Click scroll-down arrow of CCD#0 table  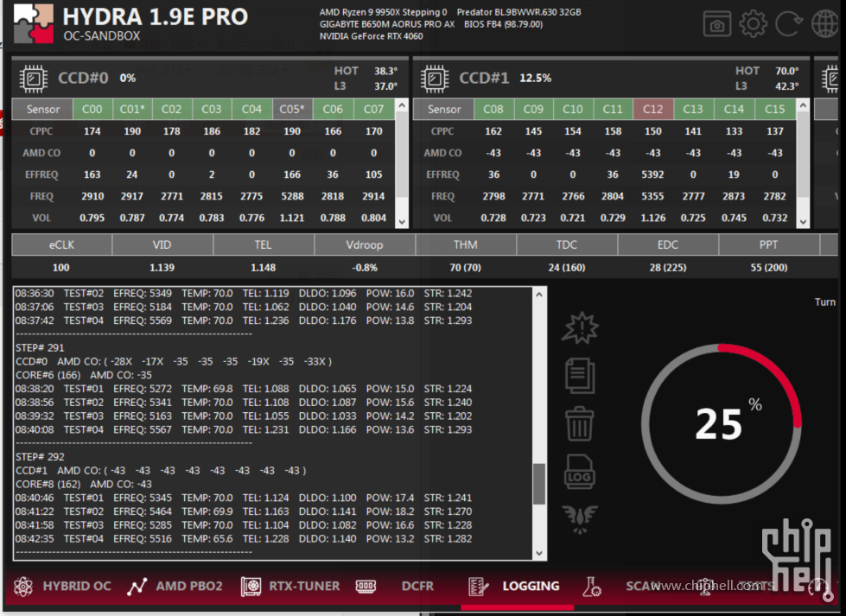pyautogui.click(x=402, y=222)
